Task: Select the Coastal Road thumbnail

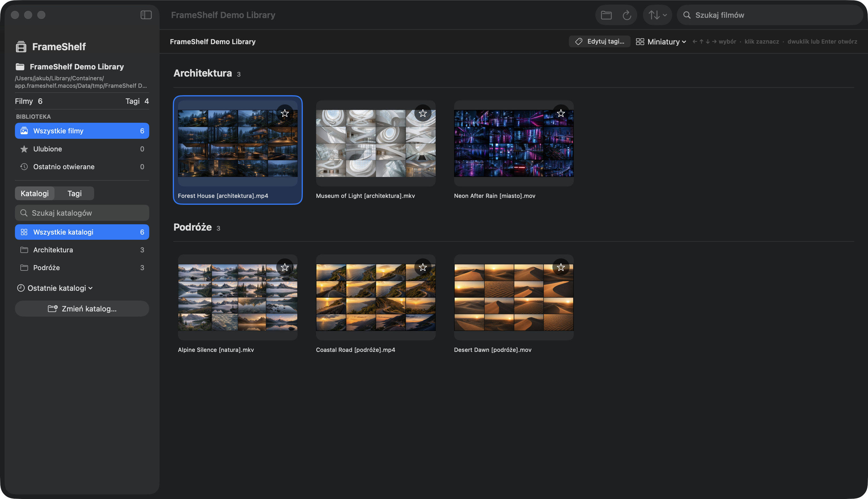Action: [376, 297]
